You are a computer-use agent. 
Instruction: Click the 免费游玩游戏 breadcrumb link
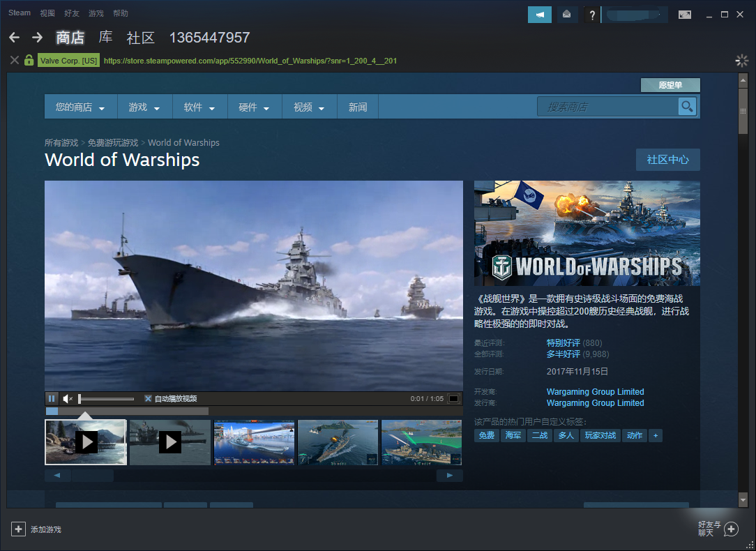pos(113,143)
